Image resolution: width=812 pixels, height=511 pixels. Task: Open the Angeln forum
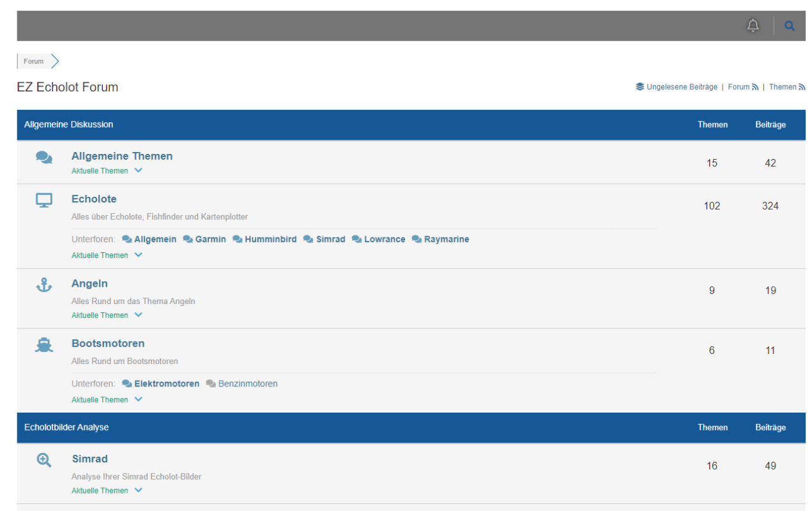(89, 284)
